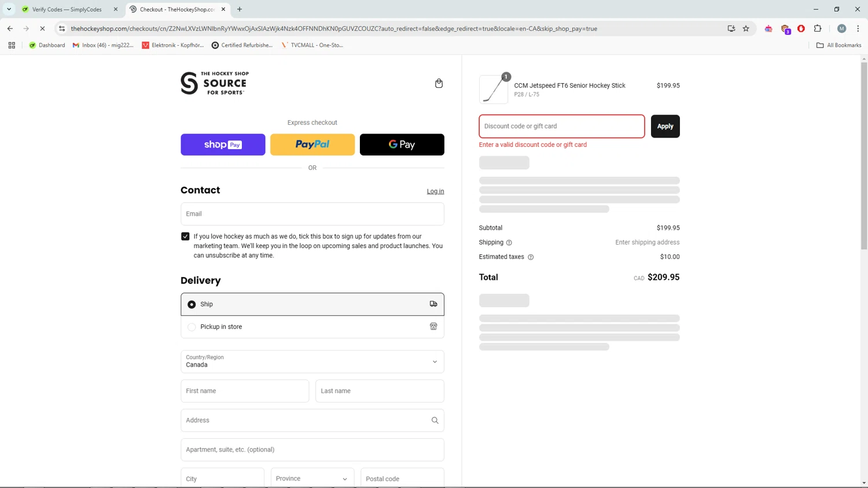Open Dashboard bookmark
This screenshot has width=868, height=488.
47,45
